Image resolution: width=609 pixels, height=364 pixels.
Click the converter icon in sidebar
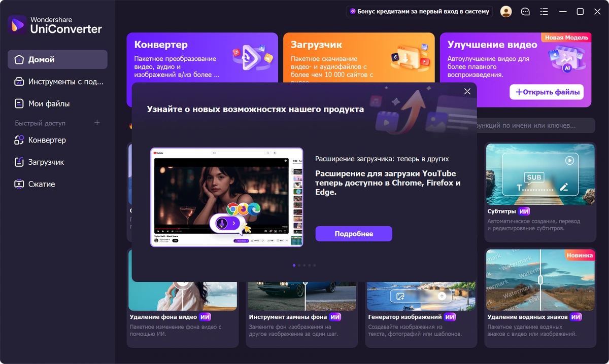[19, 140]
